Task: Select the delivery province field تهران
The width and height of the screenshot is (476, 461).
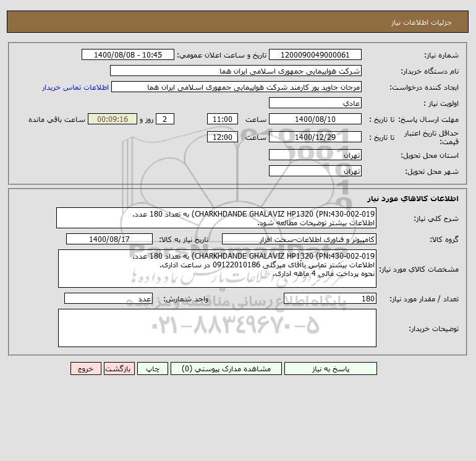Action: pyautogui.click(x=315, y=155)
